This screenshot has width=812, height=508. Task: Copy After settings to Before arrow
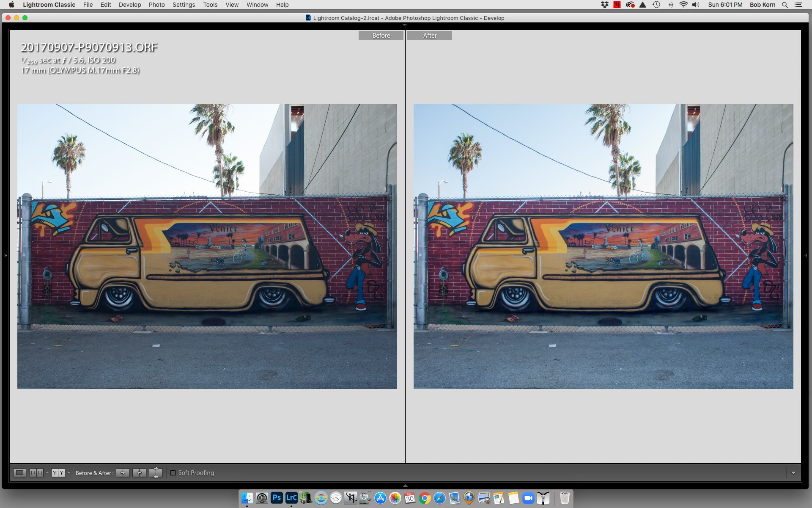click(x=139, y=472)
